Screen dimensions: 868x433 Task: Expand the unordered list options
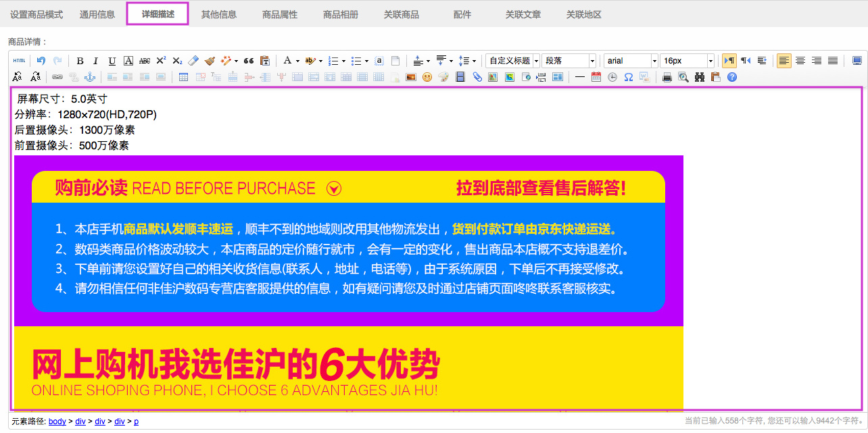pyautogui.click(x=367, y=61)
